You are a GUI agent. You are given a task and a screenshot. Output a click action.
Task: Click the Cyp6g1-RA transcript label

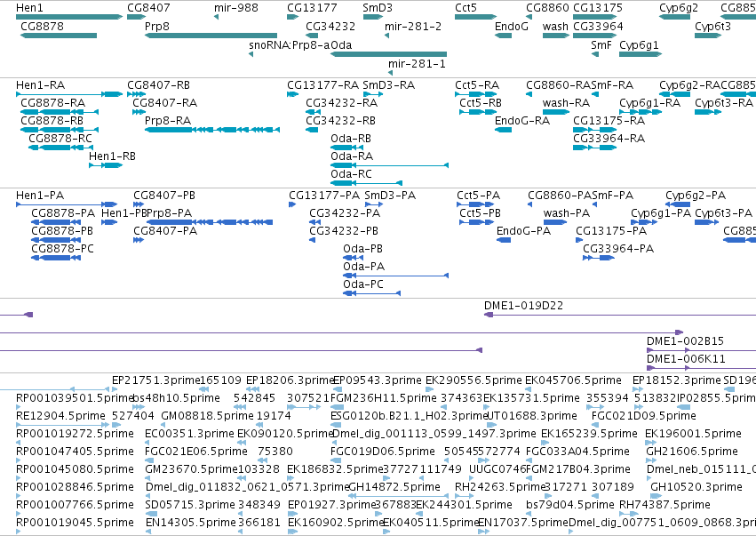(650, 103)
